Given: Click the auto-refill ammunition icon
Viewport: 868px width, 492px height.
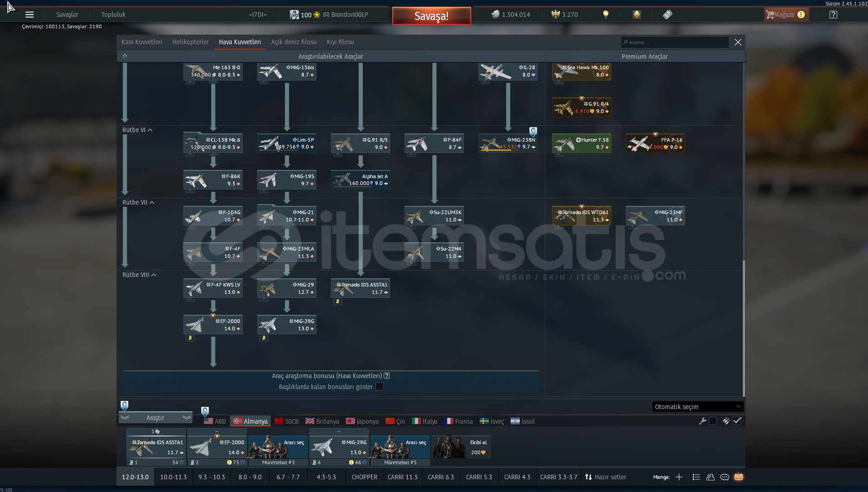Looking at the screenshot, I should point(726,421).
